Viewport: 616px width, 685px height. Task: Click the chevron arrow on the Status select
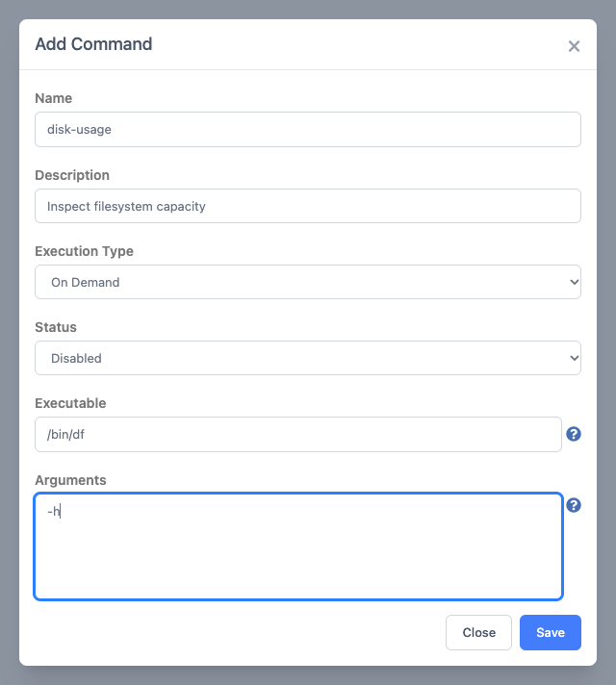tap(574, 358)
